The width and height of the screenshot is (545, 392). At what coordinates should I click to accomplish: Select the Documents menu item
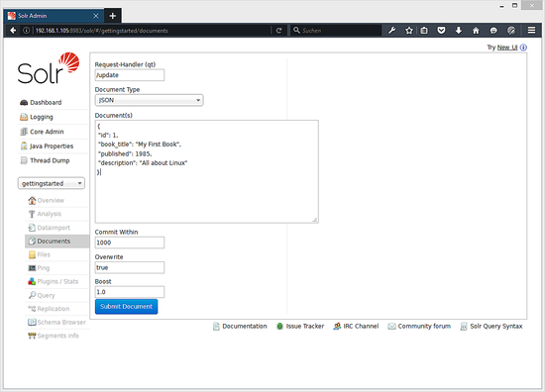point(57,241)
